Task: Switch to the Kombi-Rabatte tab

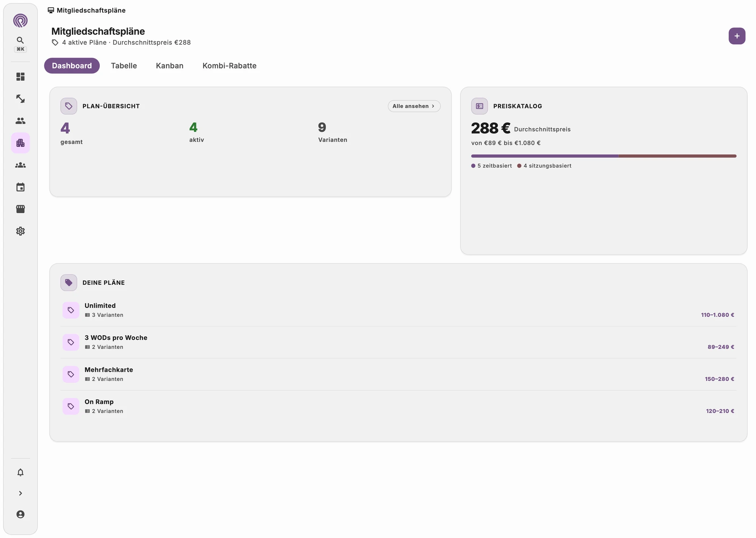Action: pos(229,66)
